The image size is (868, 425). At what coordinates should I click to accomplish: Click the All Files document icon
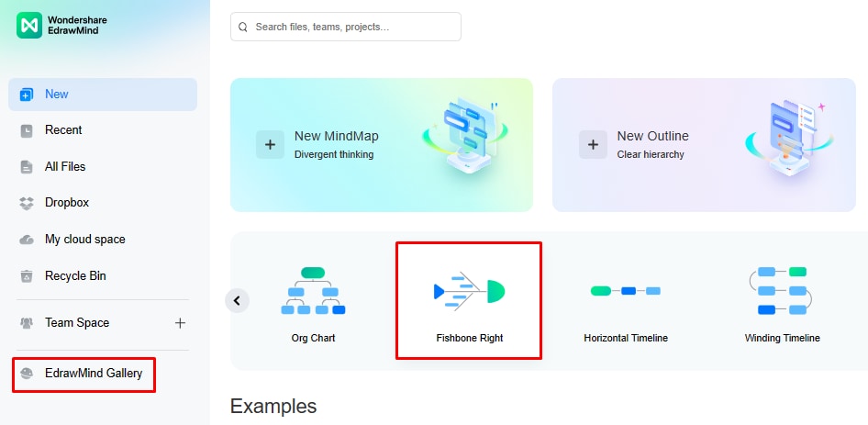[x=27, y=167]
